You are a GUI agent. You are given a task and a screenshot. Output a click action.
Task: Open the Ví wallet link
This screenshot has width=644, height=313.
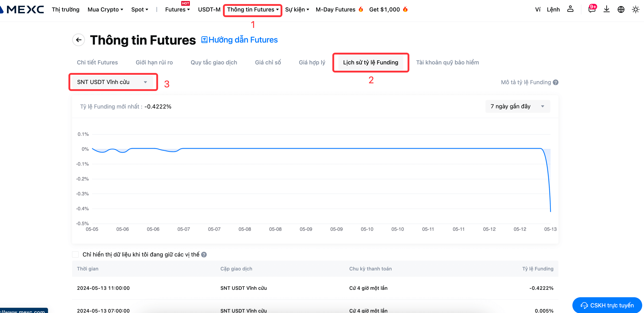[x=537, y=9]
